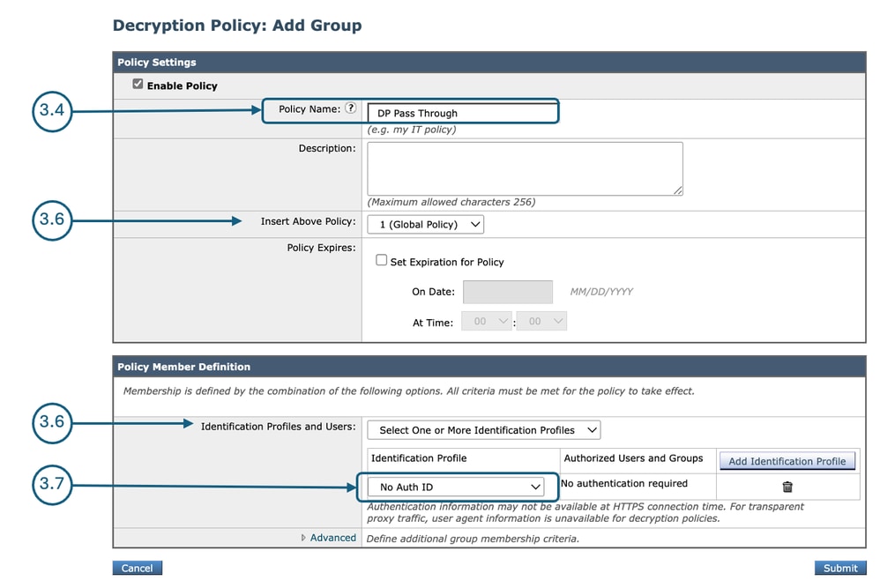
Task: Click the On Date field
Action: [x=508, y=291]
